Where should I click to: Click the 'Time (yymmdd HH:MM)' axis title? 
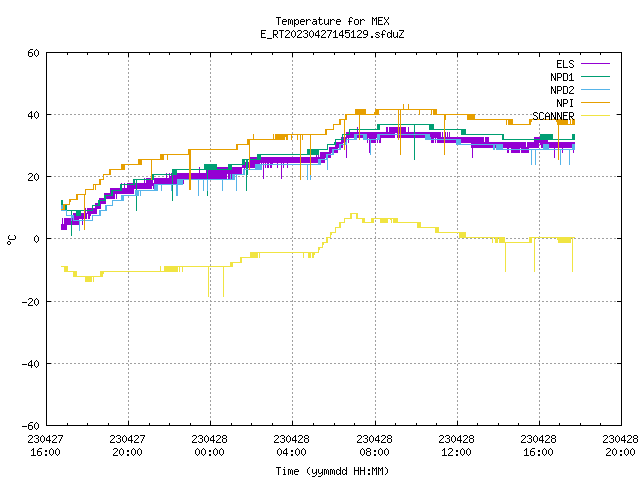pyautogui.click(x=332, y=471)
